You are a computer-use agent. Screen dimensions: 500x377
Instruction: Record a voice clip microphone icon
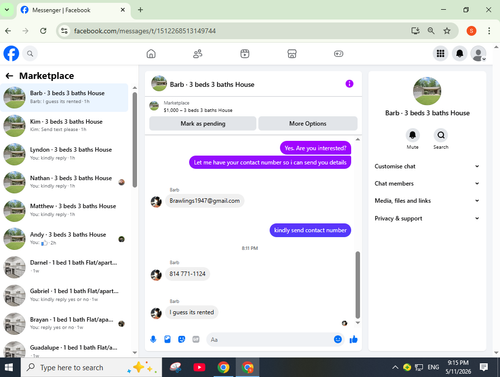coord(153,339)
